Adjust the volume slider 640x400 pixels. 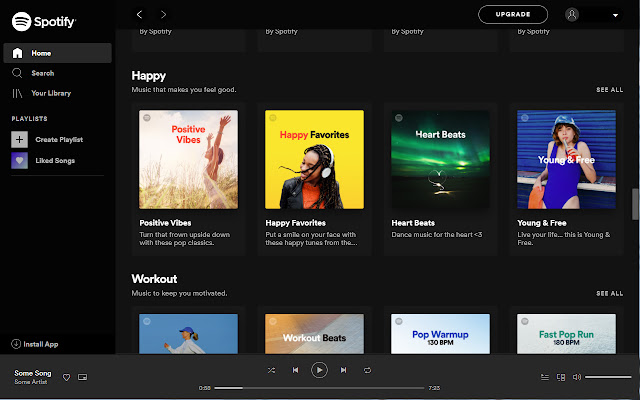click(x=608, y=377)
